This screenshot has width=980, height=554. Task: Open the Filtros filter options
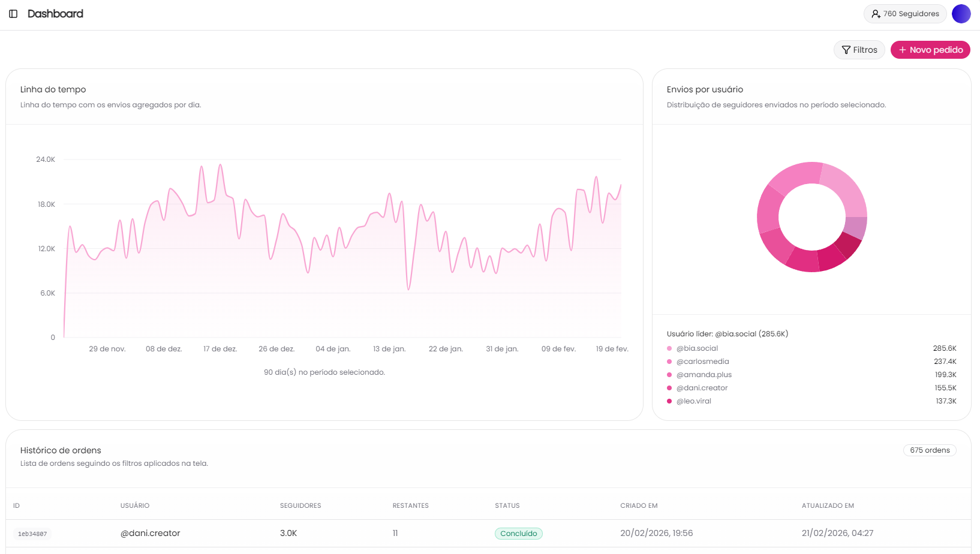pos(859,50)
